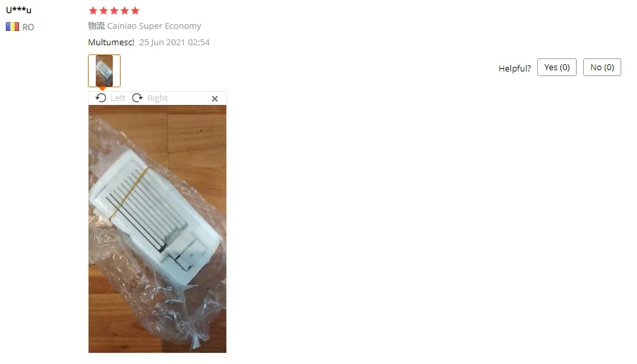The image size is (637, 364).
Task: Rotate the review photo clockwise using the arrow icon
Action: point(137,98)
